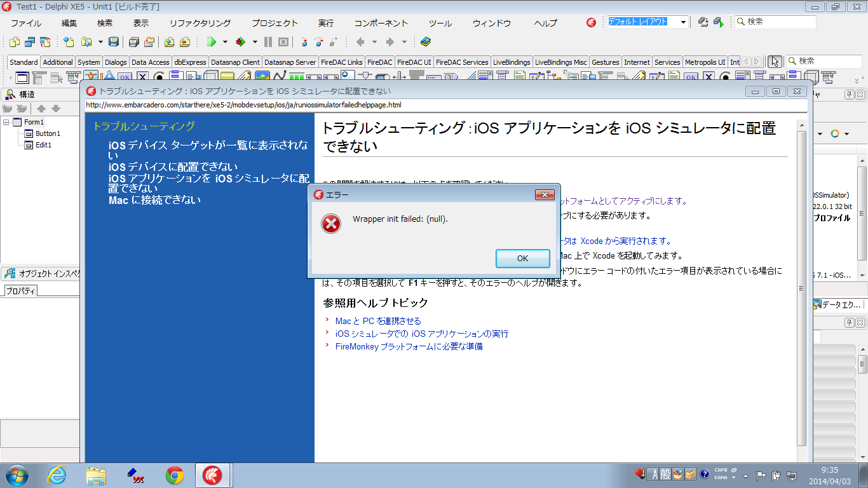Select the Metropolis UI palette tab

pos(705,62)
